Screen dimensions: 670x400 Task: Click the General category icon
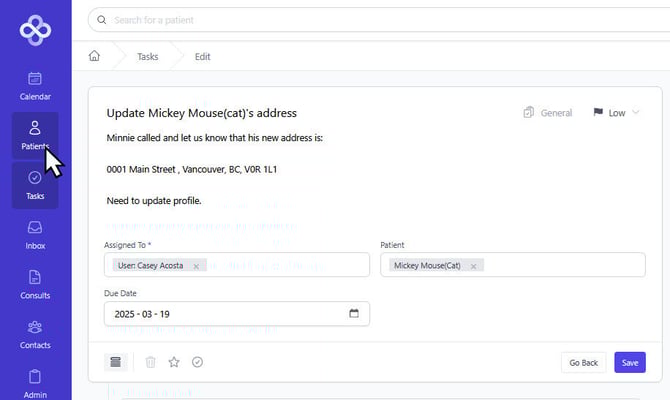pos(529,112)
